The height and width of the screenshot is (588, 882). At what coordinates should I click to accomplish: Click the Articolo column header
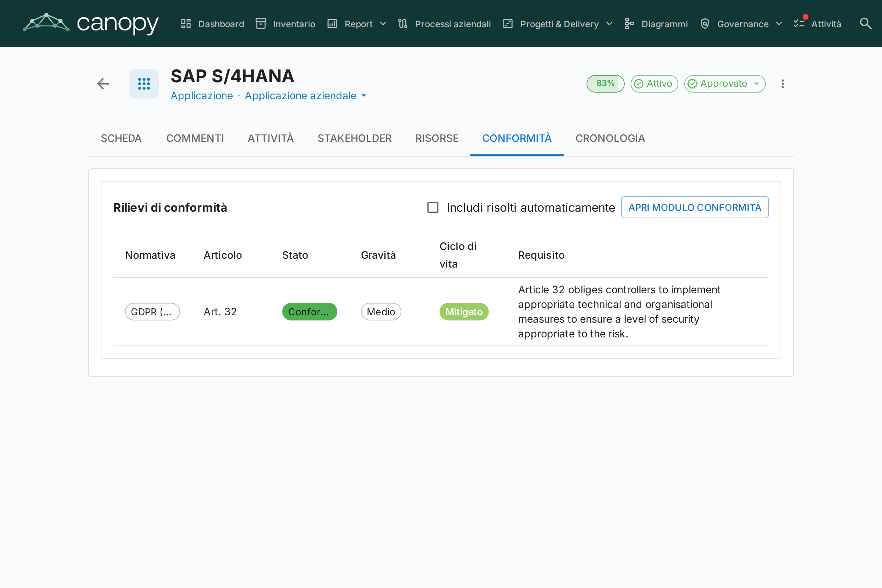click(223, 255)
